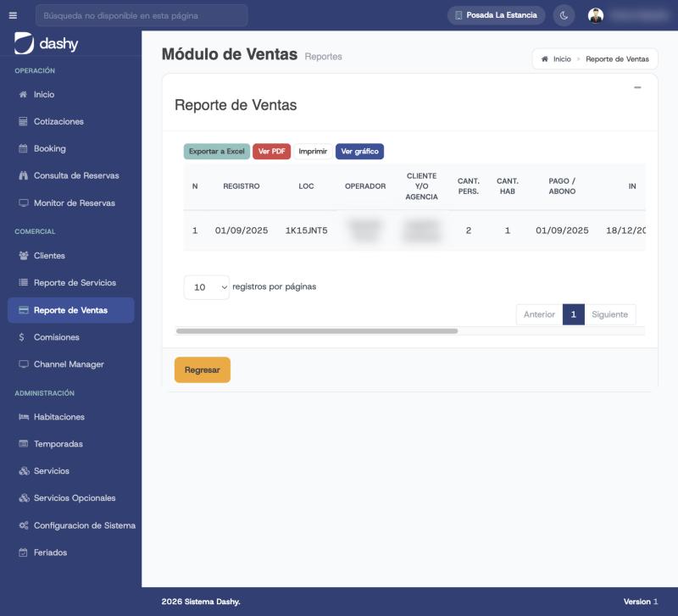Select page 1 in pagination
This screenshot has height=616, width=678.
tap(574, 314)
